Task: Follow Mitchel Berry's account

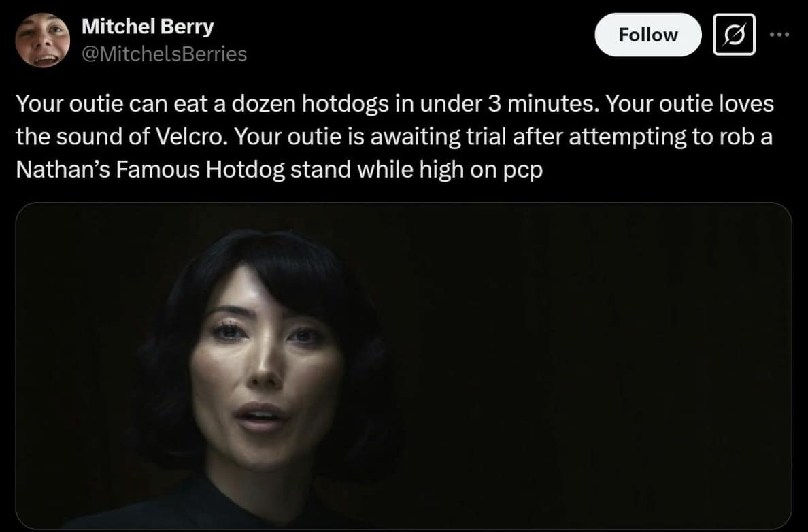Action: pos(647,35)
